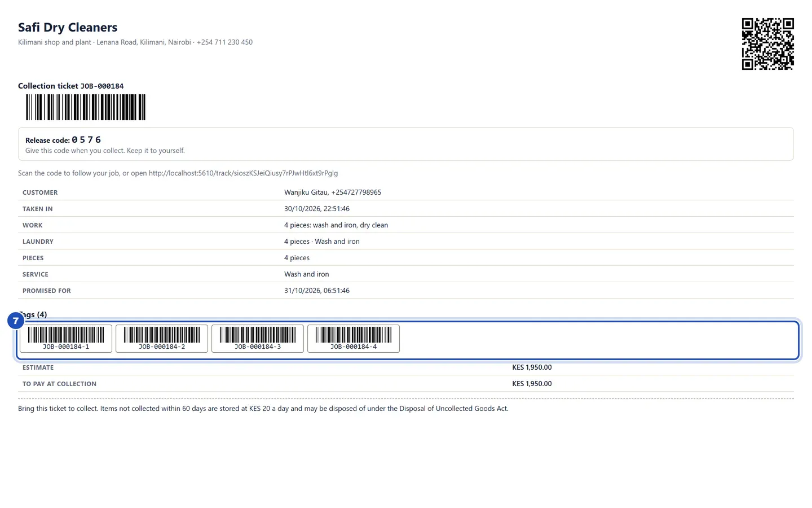Click the SERVICE row label
The image size is (812, 508).
(x=36, y=274)
